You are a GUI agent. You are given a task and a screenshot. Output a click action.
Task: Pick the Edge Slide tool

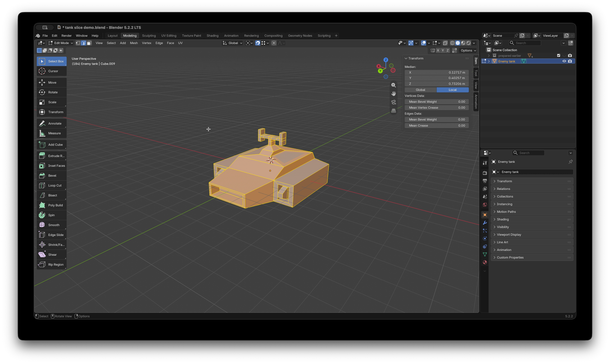pos(52,235)
